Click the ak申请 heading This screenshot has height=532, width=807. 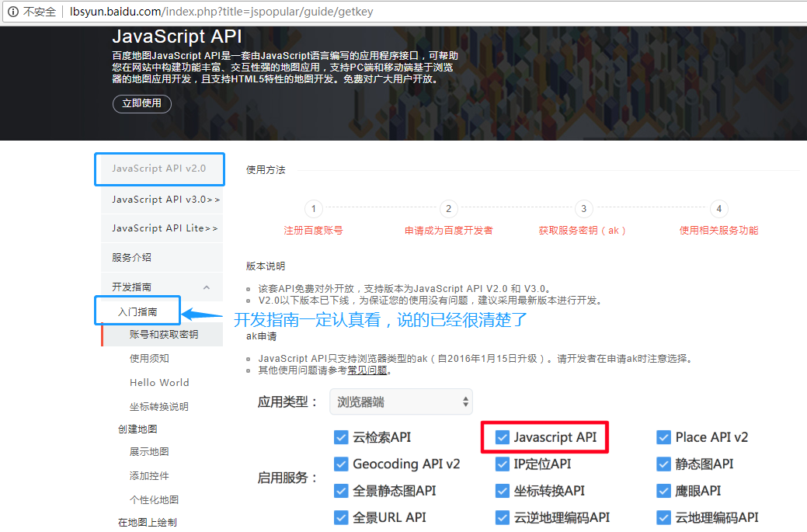coord(262,336)
